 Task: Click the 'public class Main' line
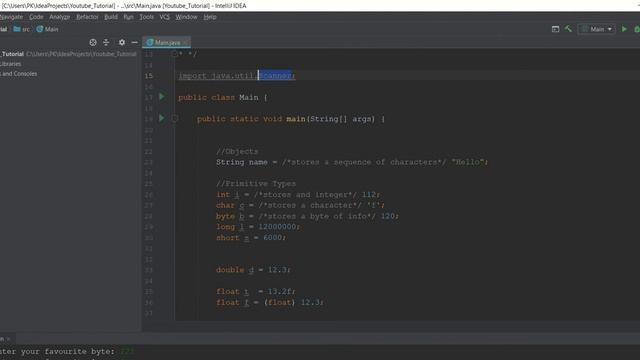pos(223,98)
